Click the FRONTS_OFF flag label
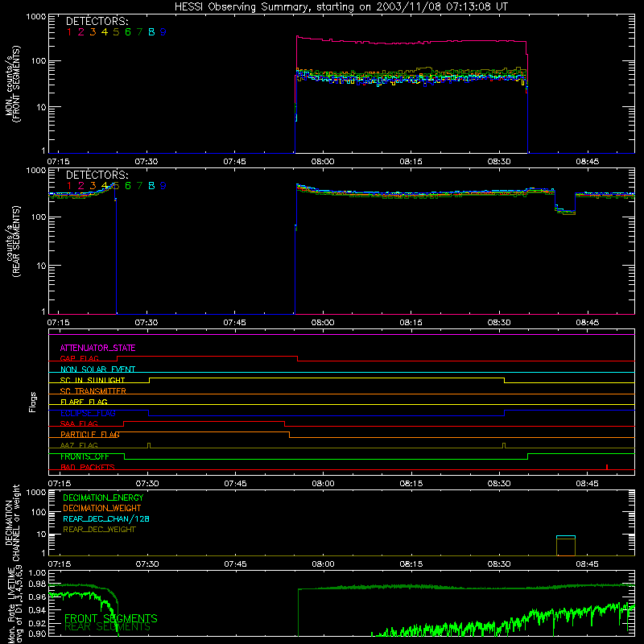The image size is (644, 644). 85,456
